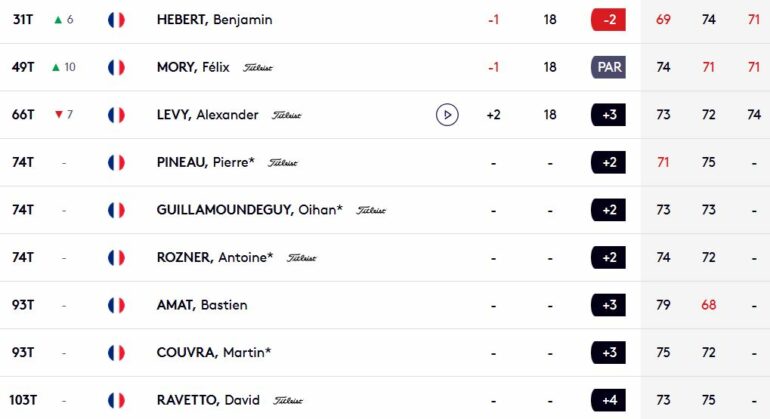Click Amat's round two score of 68
Image resolution: width=770 pixels, height=419 pixels.
pos(708,305)
